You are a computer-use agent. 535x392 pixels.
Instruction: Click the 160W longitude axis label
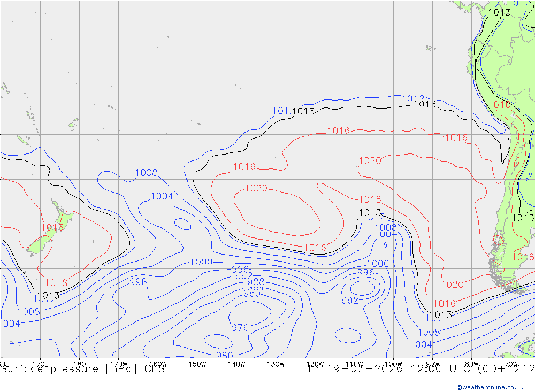coord(158,364)
